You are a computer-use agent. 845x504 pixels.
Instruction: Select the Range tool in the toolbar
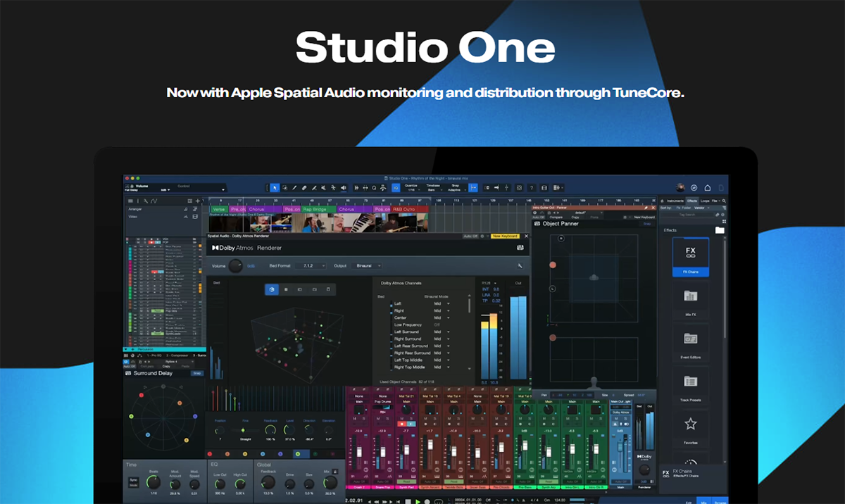click(284, 188)
